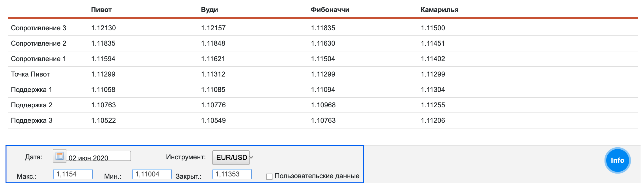Click the blue Info button
The width and height of the screenshot is (644, 185).
pyautogui.click(x=617, y=160)
